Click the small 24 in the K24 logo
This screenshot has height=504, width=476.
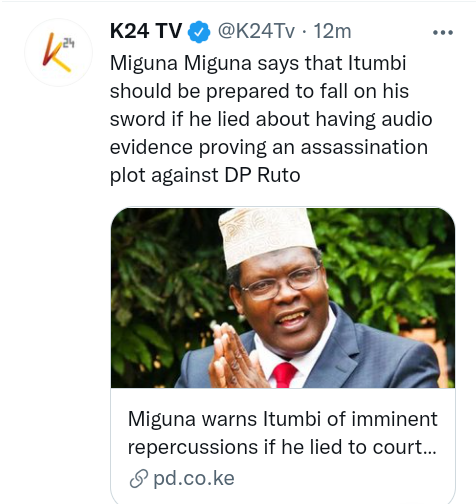tap(68, 43)
